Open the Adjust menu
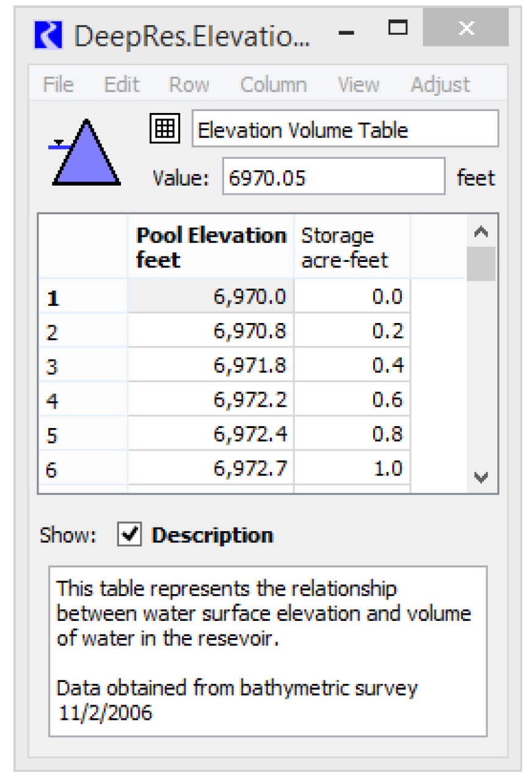This screenshot has width=532, height=784. point(440,85)
